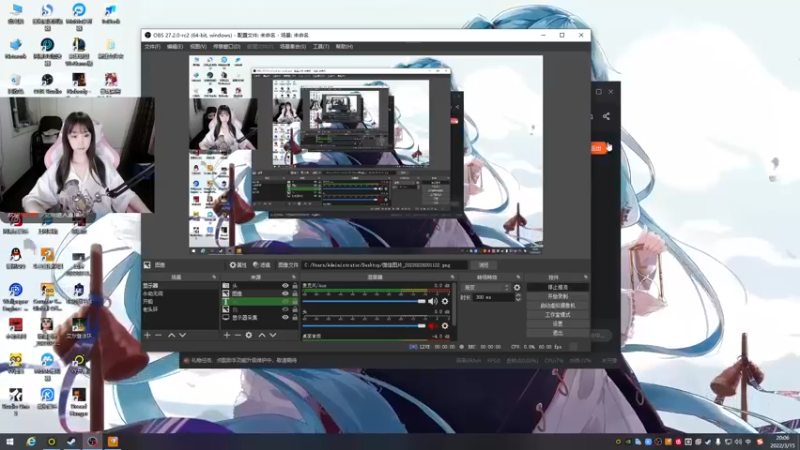Toggle visibility eye for the highlighted text source

click(285, 302)
